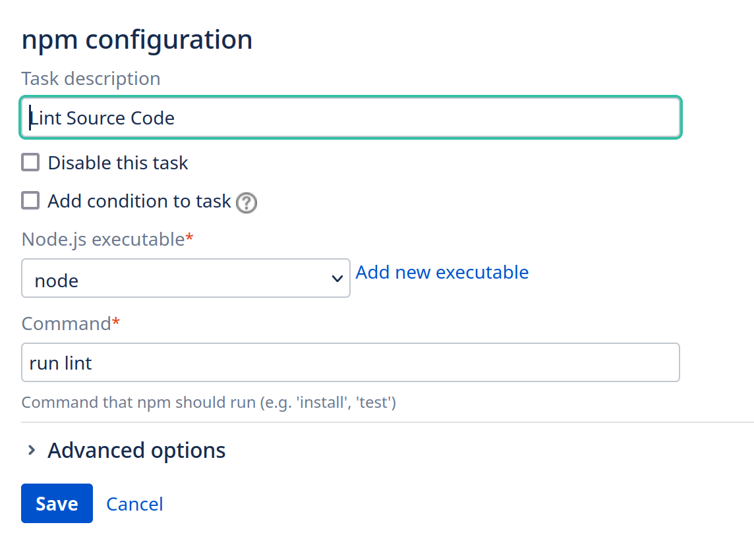Click the Disable this task label text
Viewport: 754px width, 560px height.
[x=118, y=163]
